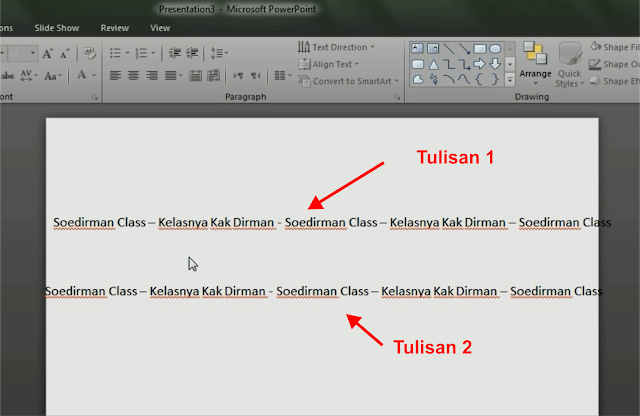The width and height of the screenshot is (640, 416).
Task: Select the Line shape
Action: pyautogui.click(x=449, y=49)
